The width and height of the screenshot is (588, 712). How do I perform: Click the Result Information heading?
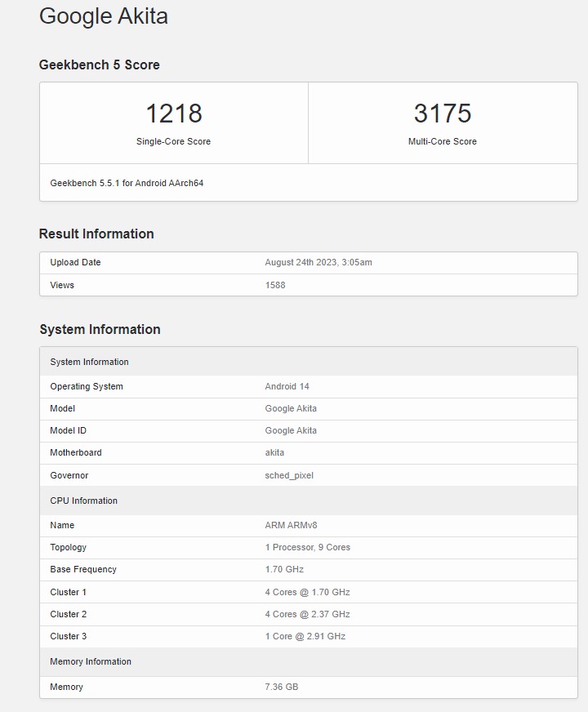point(96,234)
